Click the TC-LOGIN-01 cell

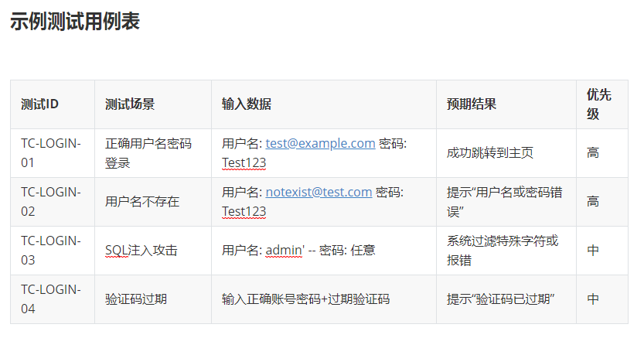click(53, 153)
